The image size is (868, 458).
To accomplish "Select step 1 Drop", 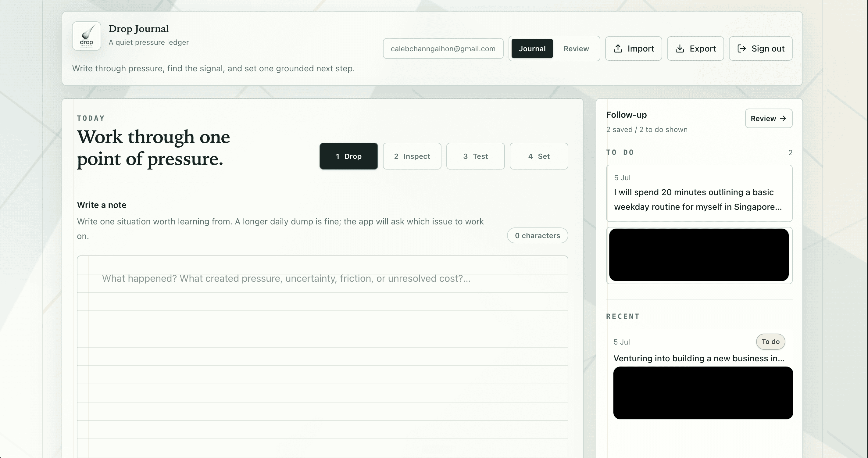I will click(348, 156).
